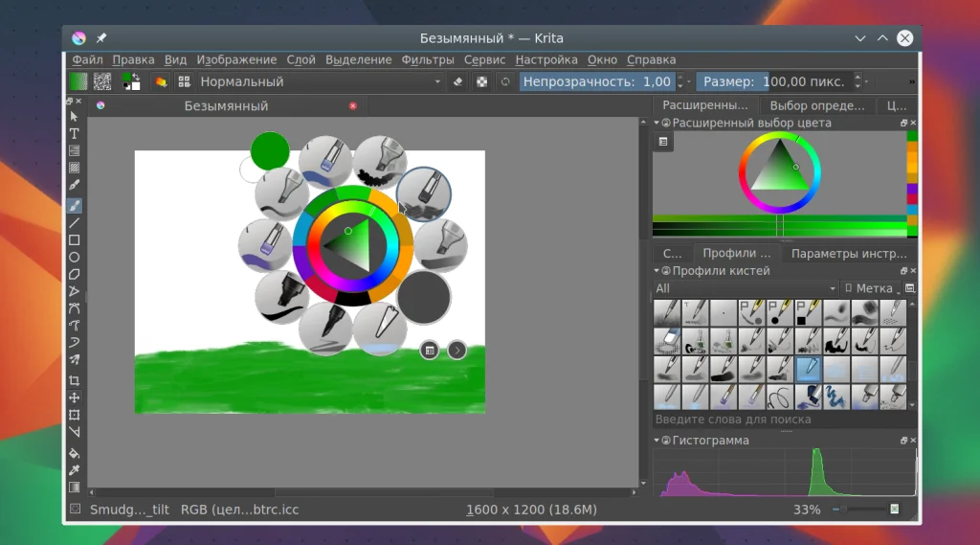Choose the Rectangle shape tool
Viewport: 980px width, 545px height.
pos(74,240)
